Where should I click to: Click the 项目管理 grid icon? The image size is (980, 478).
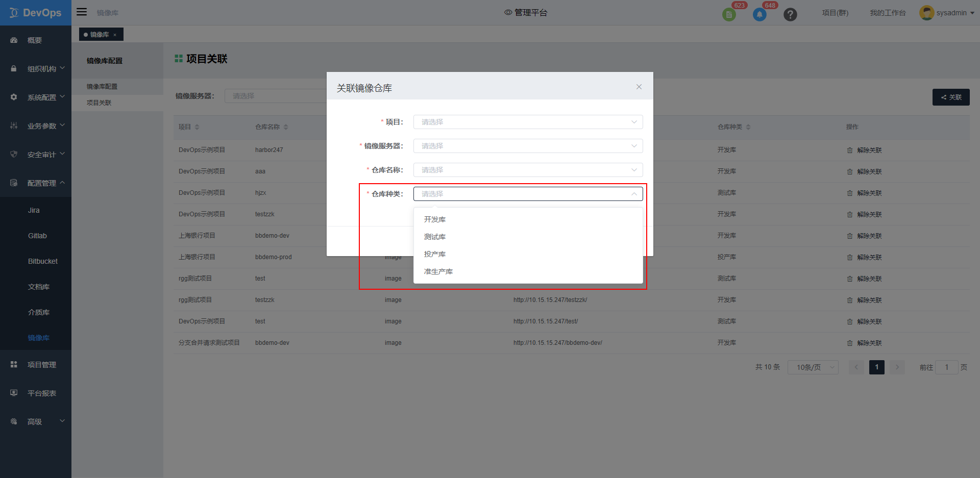(x=14, y=364)
